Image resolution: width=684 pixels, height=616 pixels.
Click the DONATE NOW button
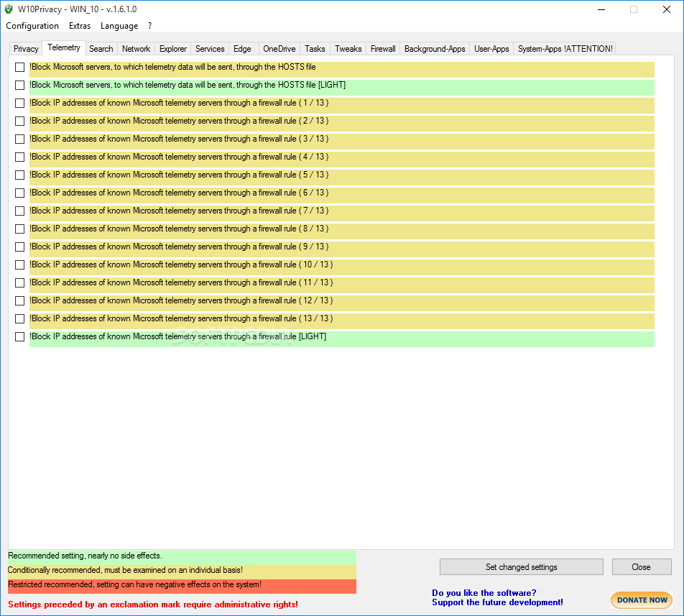pyautogui.click(x=642, y=600)
